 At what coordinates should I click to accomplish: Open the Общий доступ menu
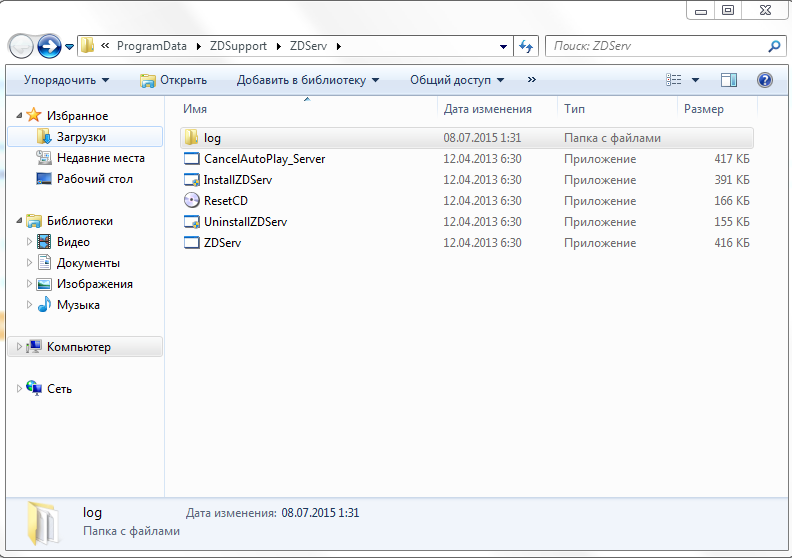pos(457,80)
